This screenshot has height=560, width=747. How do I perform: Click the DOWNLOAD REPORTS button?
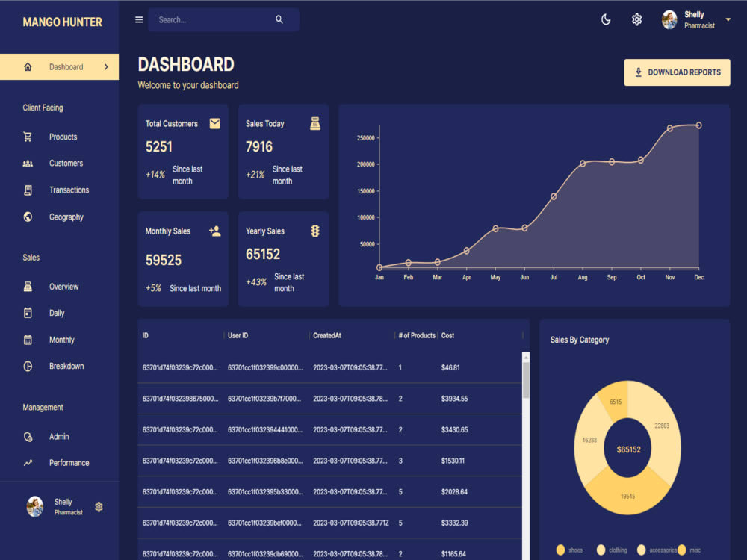[x=677, y=72]
